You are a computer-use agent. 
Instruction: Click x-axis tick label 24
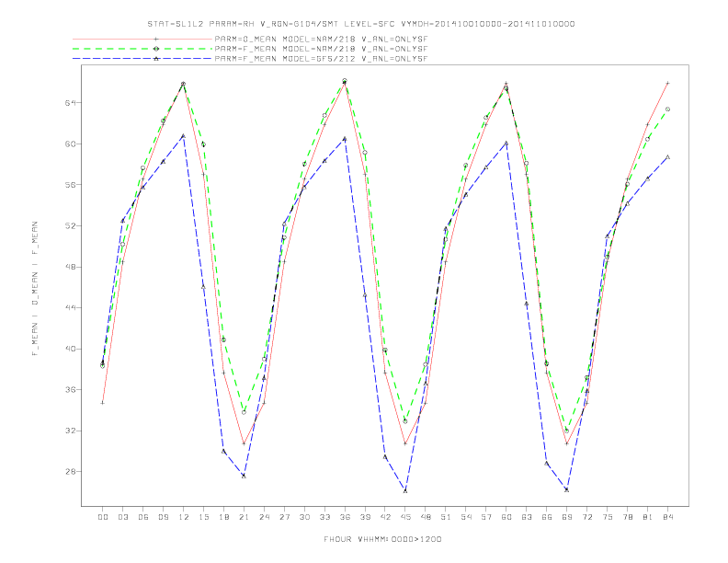click(264, 517)
